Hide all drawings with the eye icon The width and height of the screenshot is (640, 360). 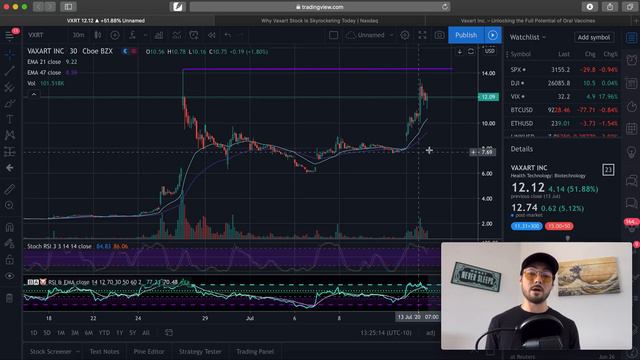pos(9,276)
